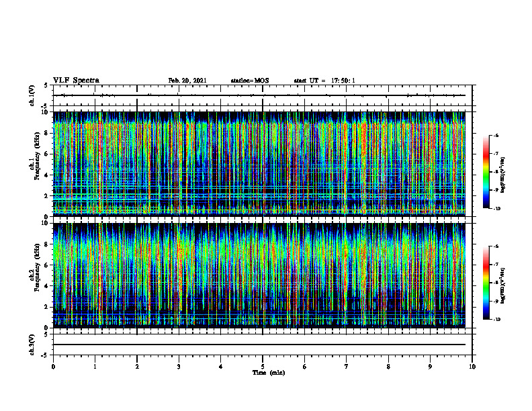Click time axis tick label '9'
This screenshot has height=411, width=532.
point(430,367)
